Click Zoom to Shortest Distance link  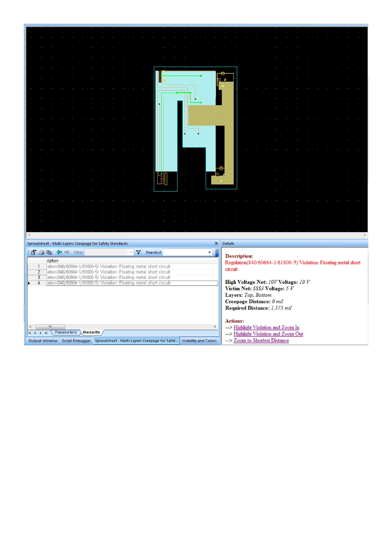[x=261, y=340]
